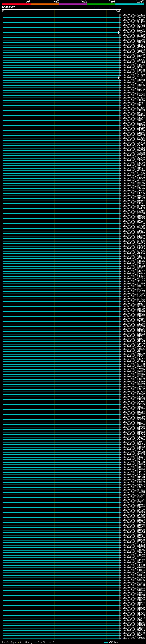This screenshot has width=146, height=644.
Task: Open hit UniRef100_P04690
Action: [x=134, y=18]
